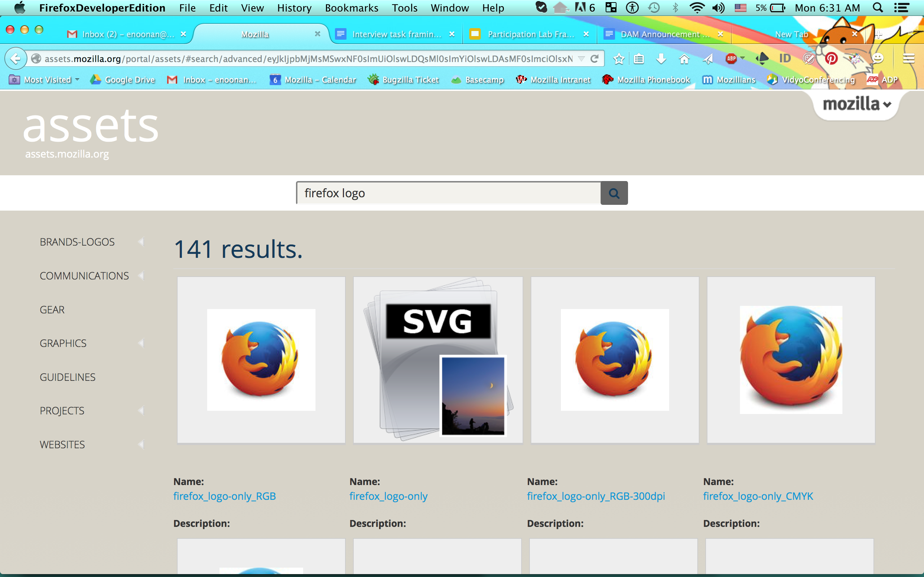
Task: Open the Adblock Plus icon
Action: tap(731, 58)
